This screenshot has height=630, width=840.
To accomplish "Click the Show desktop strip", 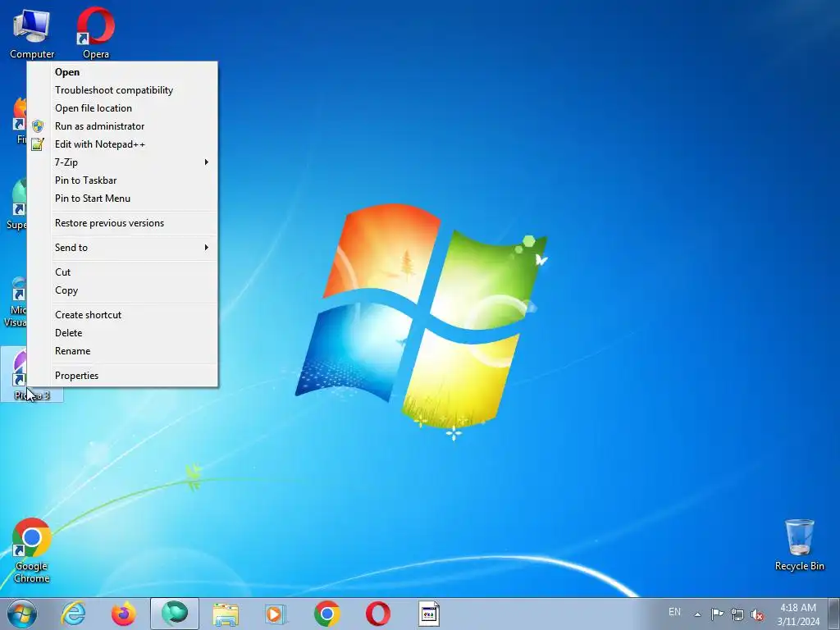I will (x=834, y=614).
